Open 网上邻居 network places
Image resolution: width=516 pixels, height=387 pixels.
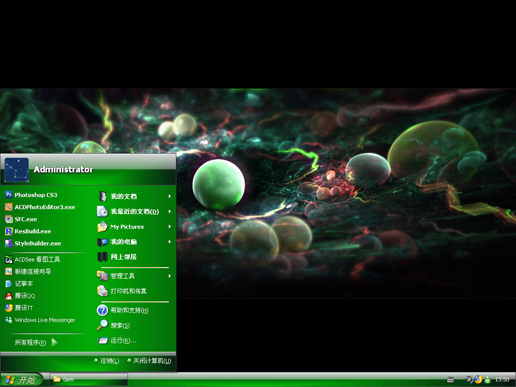(x=117, y=257)
